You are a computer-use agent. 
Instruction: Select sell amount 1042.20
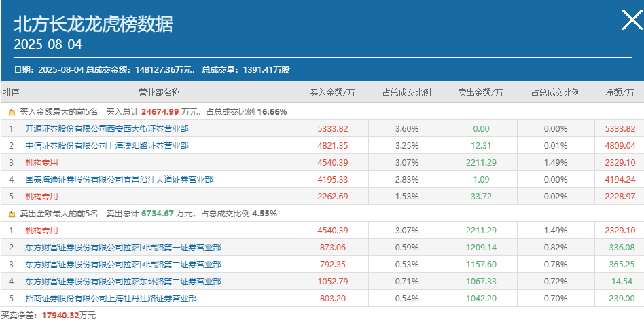point(481,299)
